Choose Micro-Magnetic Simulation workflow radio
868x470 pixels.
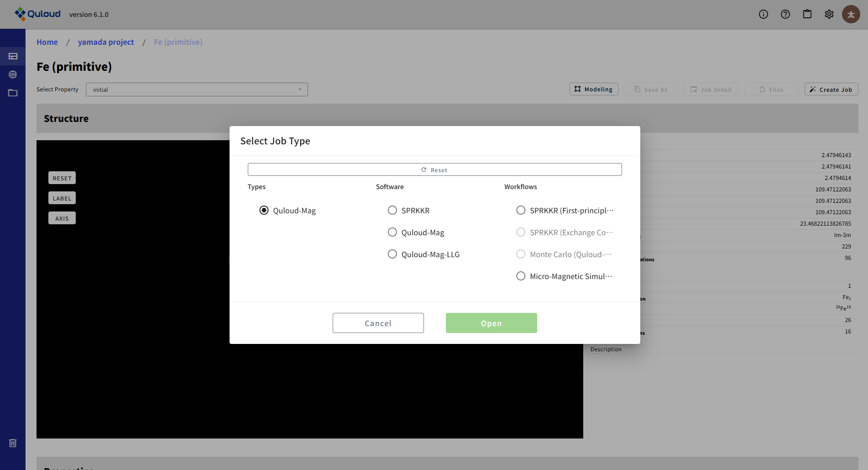coord(520,276)
